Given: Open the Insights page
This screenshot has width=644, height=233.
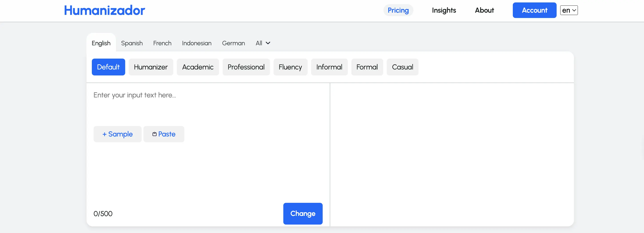Looking at the screenshot, I should [444, 10].
